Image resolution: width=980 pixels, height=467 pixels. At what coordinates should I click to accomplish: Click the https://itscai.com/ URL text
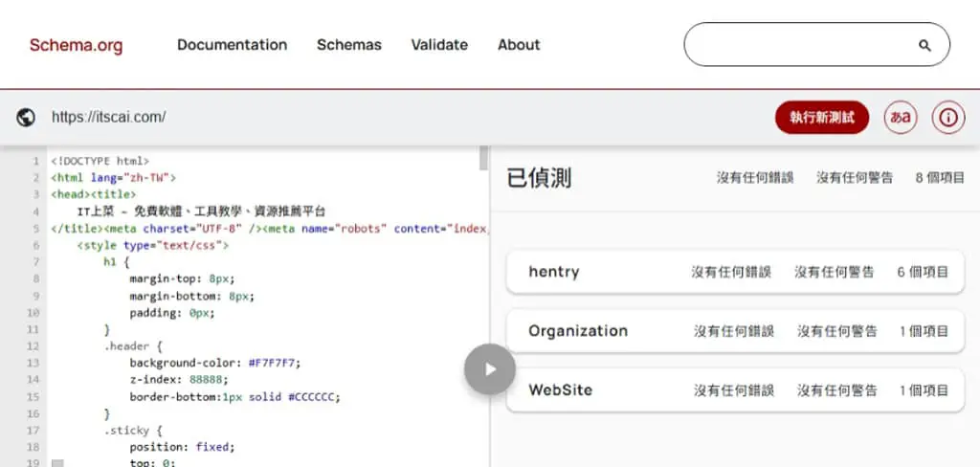[x=109, y=117]
